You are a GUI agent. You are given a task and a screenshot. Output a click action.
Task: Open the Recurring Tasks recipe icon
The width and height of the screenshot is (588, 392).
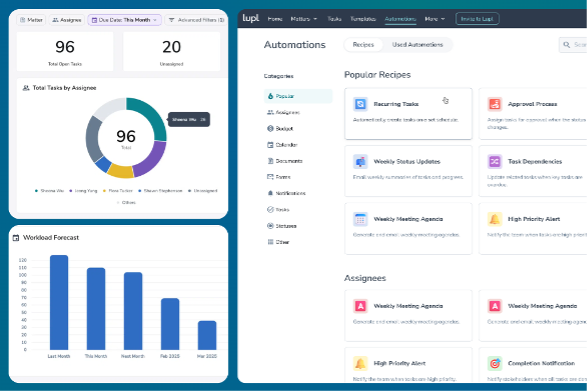click(360, 104)
